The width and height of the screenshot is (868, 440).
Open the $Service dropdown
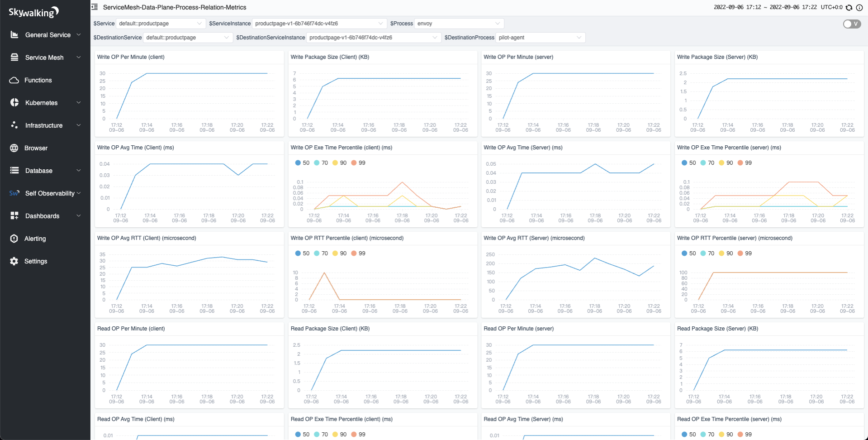[x=160, y=24]
